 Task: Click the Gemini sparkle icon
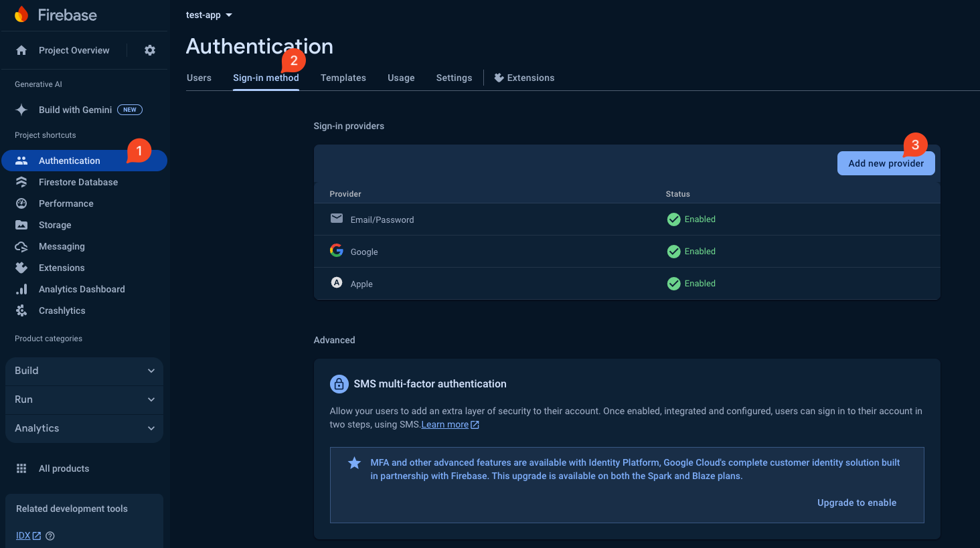tap(21, 110)
